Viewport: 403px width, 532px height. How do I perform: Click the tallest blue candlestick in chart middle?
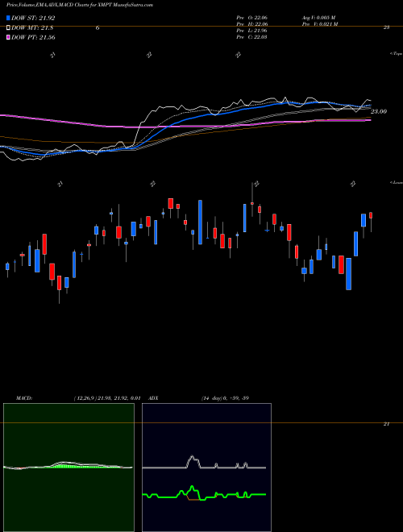200,222
